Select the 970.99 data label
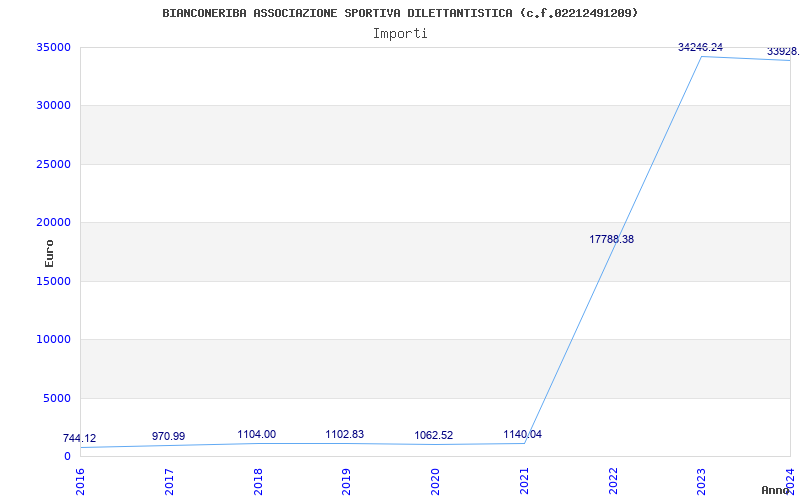The image size is (800, 500). [x=168, y=436]
